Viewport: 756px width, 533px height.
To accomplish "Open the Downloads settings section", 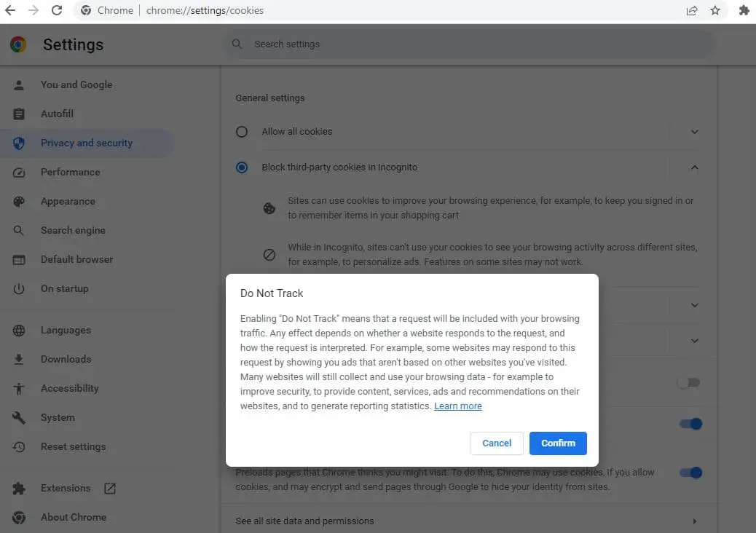I will [66, 359].
